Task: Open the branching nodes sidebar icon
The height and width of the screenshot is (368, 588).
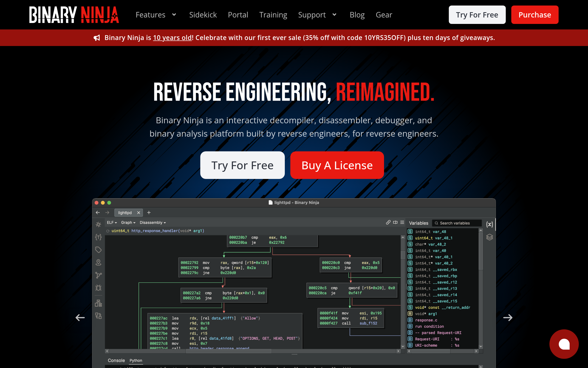Action: pyautogui.click(x=98, y=275)
